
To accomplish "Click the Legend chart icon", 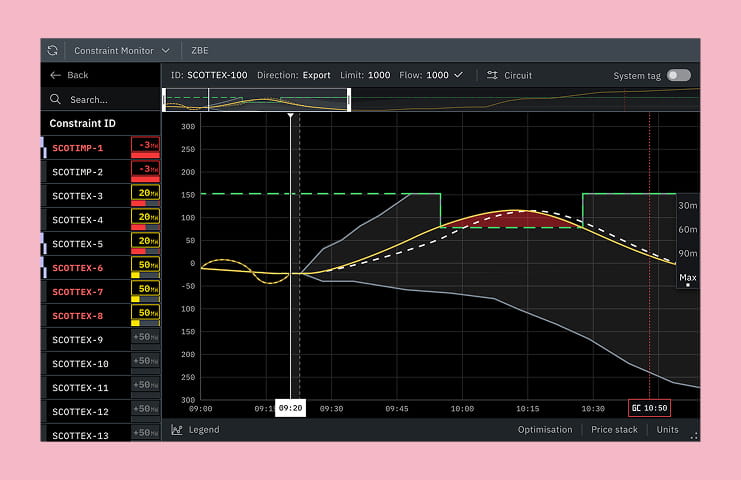I will pyautogui.click(x=177, y=430).
